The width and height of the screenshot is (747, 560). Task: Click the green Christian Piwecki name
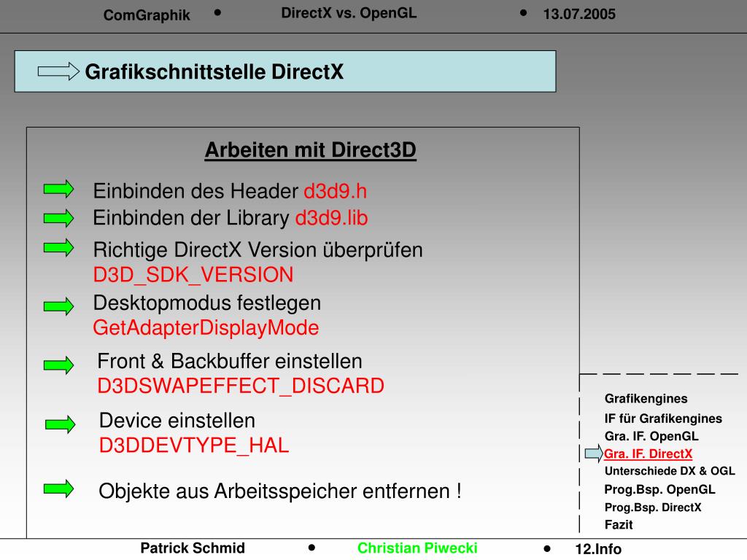(417, 548)
